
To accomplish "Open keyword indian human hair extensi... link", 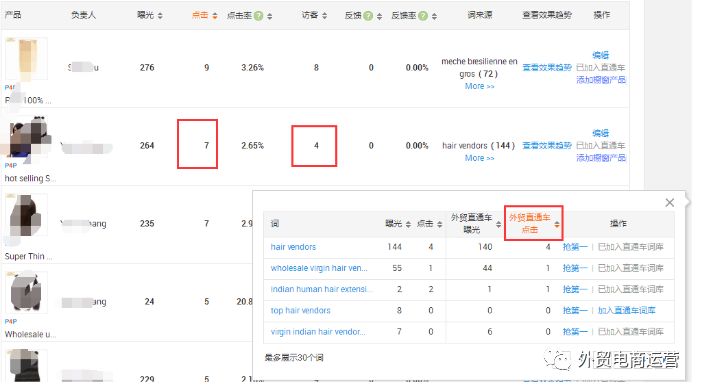I will 320,289.
